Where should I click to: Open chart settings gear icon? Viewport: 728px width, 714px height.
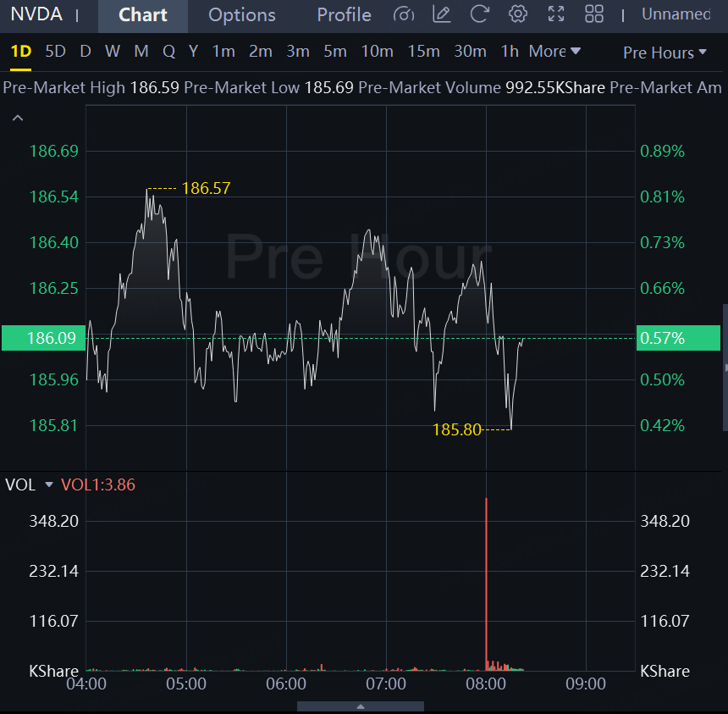(518, 14)
